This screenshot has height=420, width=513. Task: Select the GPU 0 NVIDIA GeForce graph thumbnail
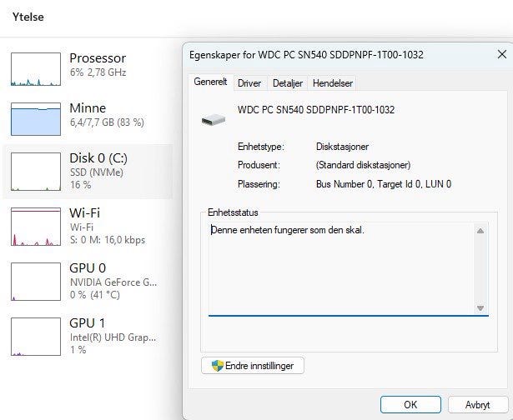tap(36, 282)
